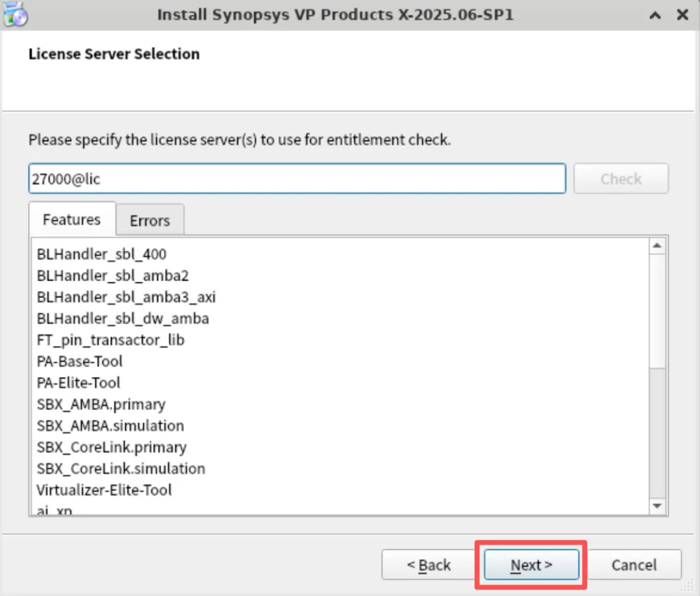Cancel the installation

click(634, 565)
